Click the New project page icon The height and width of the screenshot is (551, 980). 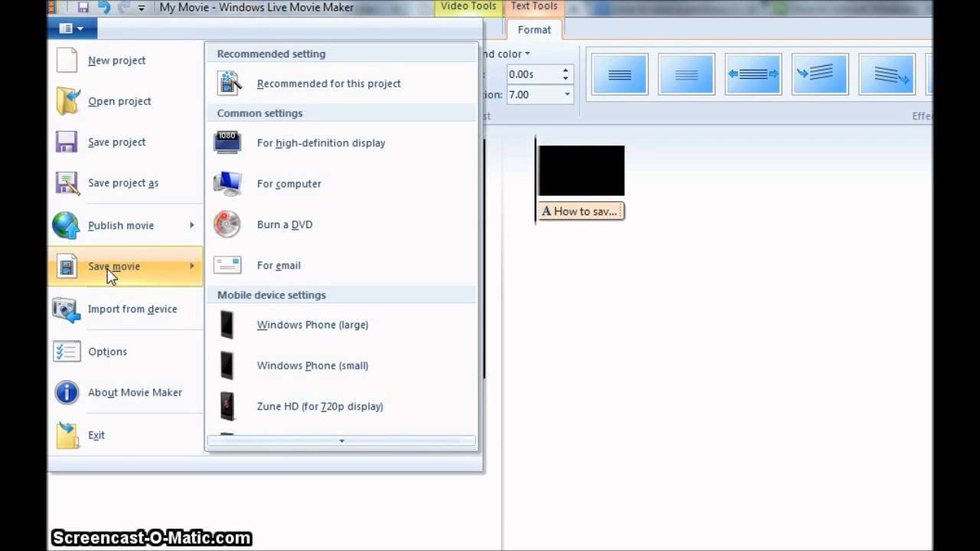[x=67, y=60]
